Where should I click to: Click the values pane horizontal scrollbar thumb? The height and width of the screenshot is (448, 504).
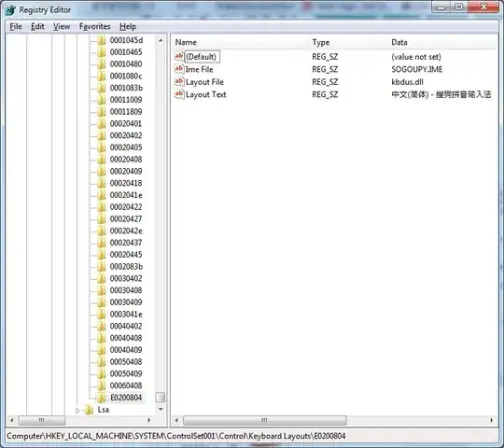tap(264, 420)
